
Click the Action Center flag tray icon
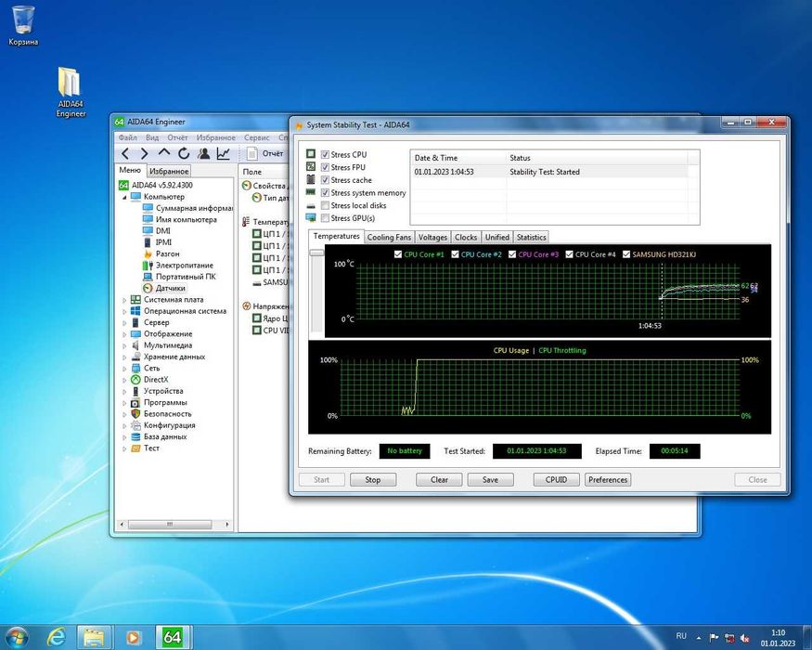click(x=713, y=638)
